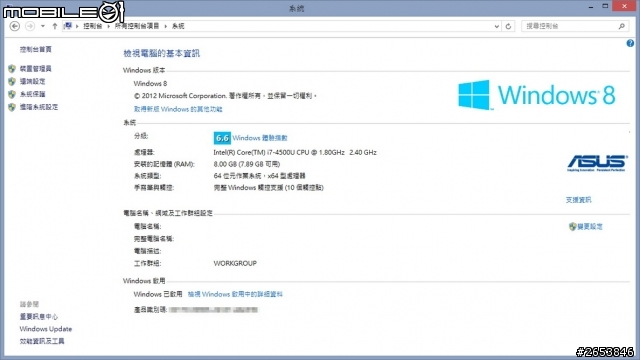
Task: Maximize the 系統 window
Action: pos(605,6)
